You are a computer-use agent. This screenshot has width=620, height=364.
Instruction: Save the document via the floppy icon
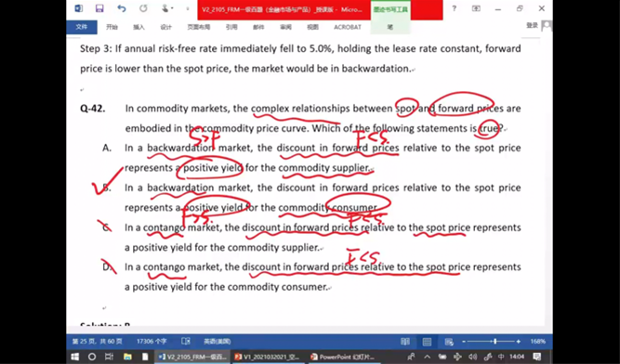point(99,8)
